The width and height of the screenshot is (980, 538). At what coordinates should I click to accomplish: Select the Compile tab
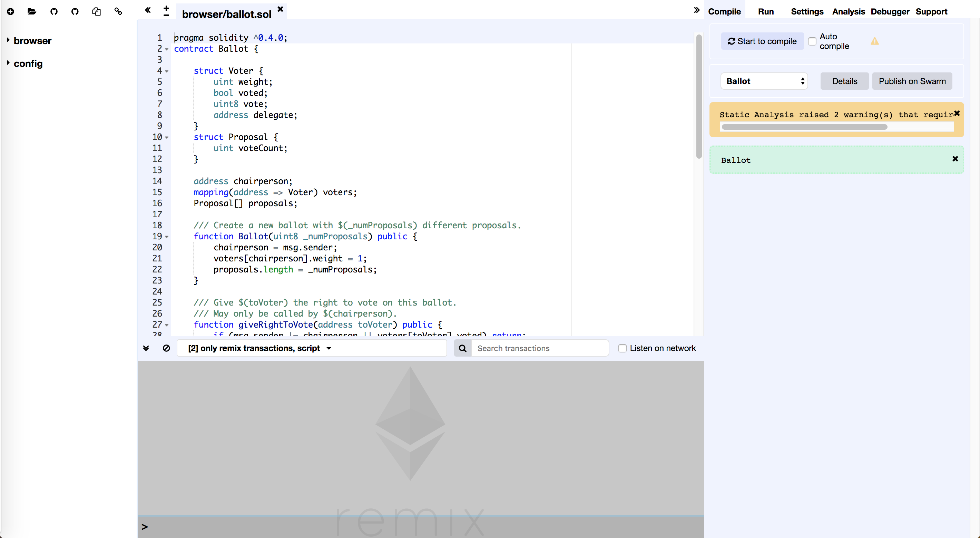pos(724,11)
